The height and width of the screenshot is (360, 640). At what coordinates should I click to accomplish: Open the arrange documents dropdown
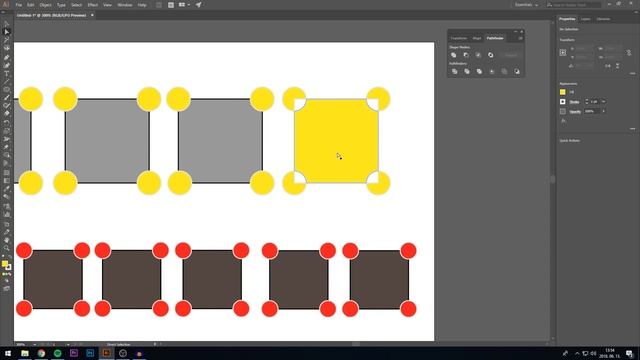[x=184, y=5]
